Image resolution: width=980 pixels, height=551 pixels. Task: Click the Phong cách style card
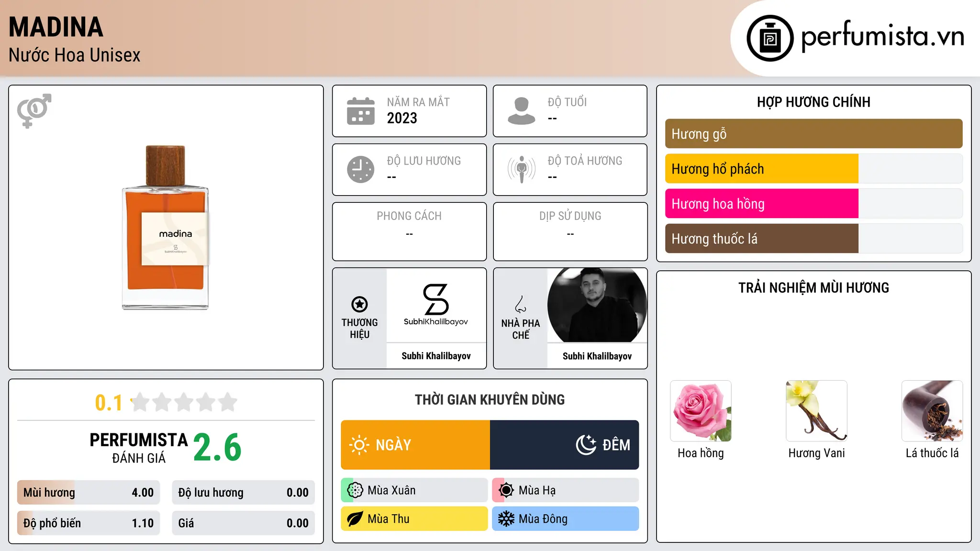click(410, 231)
